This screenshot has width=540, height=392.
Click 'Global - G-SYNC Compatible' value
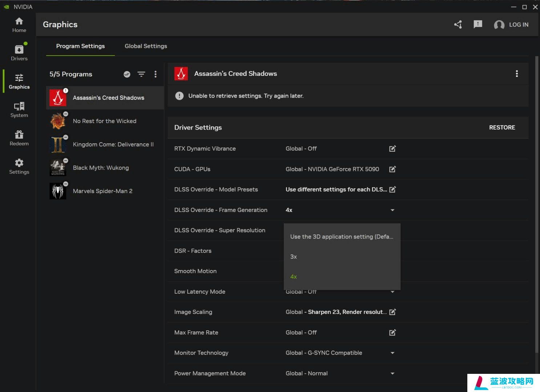tap(324, 353)
